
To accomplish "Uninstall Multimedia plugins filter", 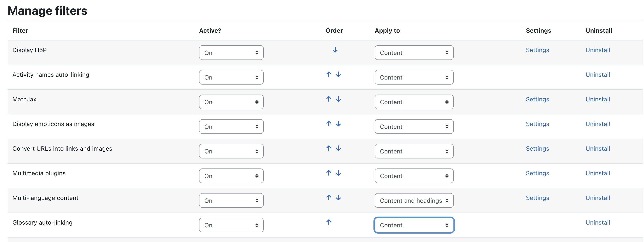I will [598, 173].
